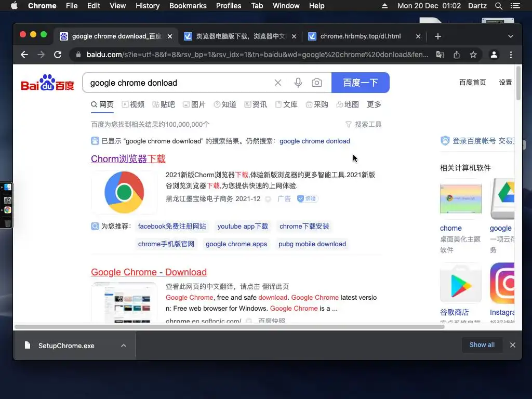Viewport: 532px width, 399px height.
Task: Open the 搜索工具 search tools filter
Action: pos(363,125)
